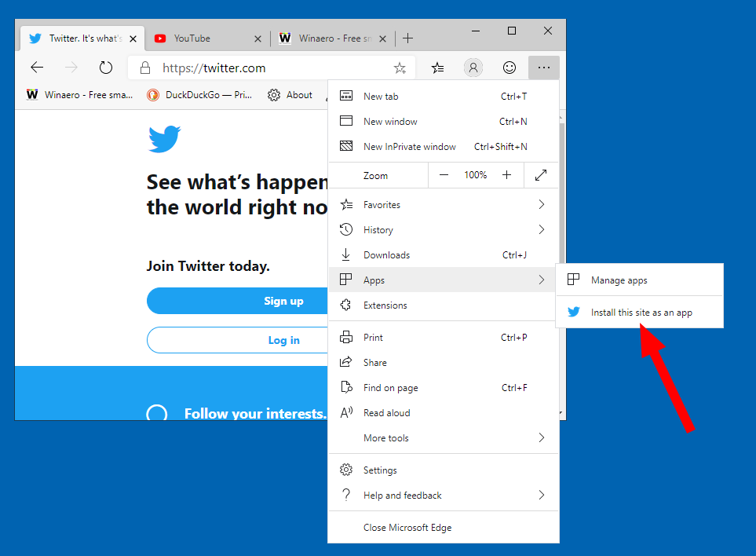This screenshot has width=756, height=556.
Task: Click the full screen arrow icon
Action: (x=541, y=175)
